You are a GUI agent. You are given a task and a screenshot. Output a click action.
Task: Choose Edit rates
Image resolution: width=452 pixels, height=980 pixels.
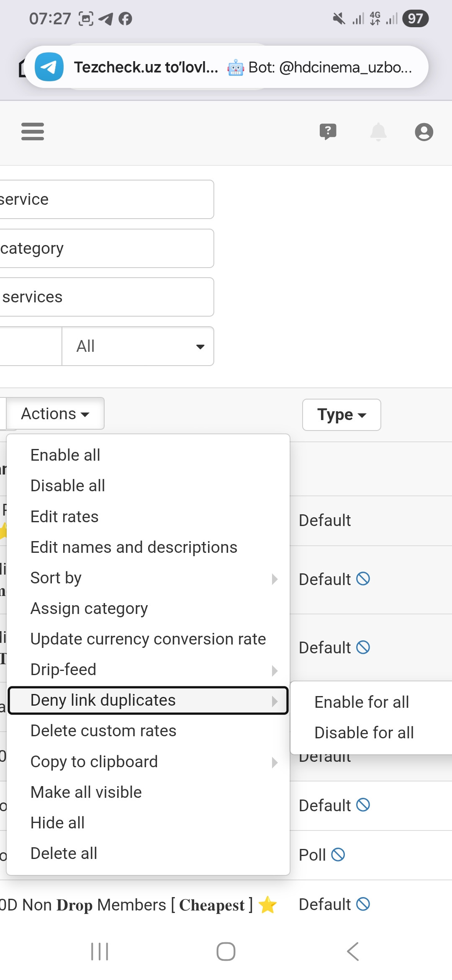148,516
